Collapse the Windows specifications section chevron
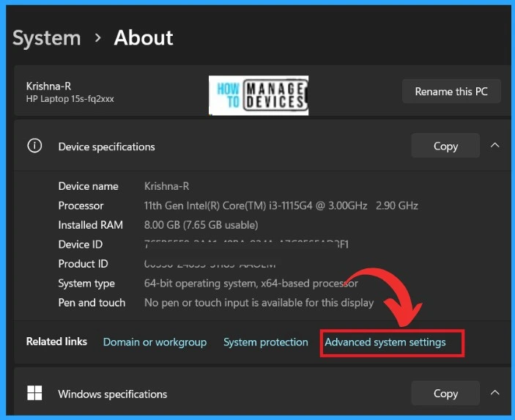 [494, 394]
